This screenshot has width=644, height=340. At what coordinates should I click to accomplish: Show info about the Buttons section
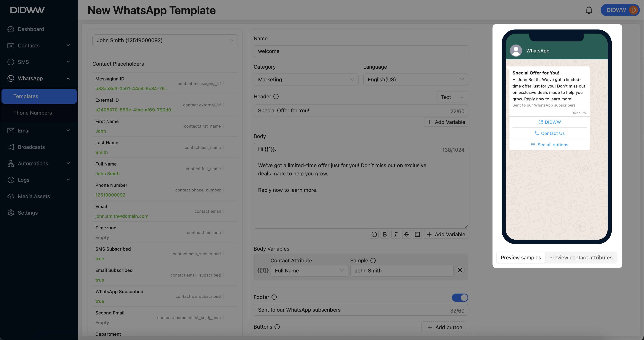[x=277, y=327]
